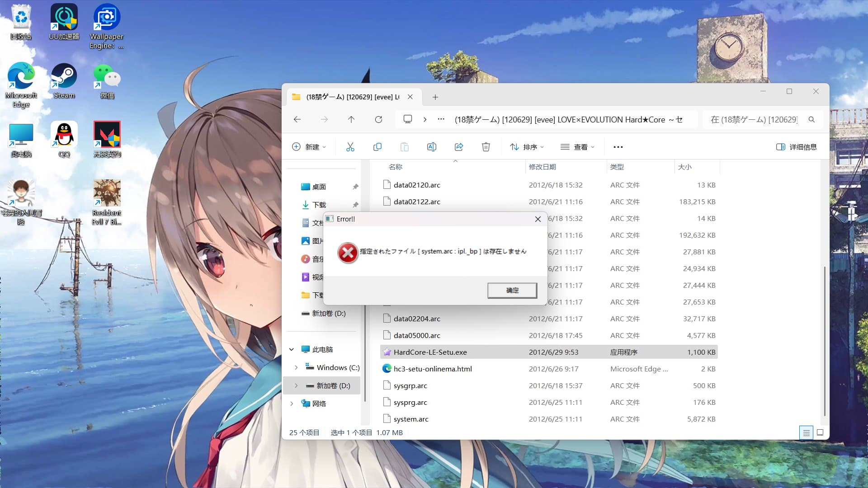Open the toolbar more options ellipsis
The width and height of the screenshot is (868, 488).
tap(618, 147)
